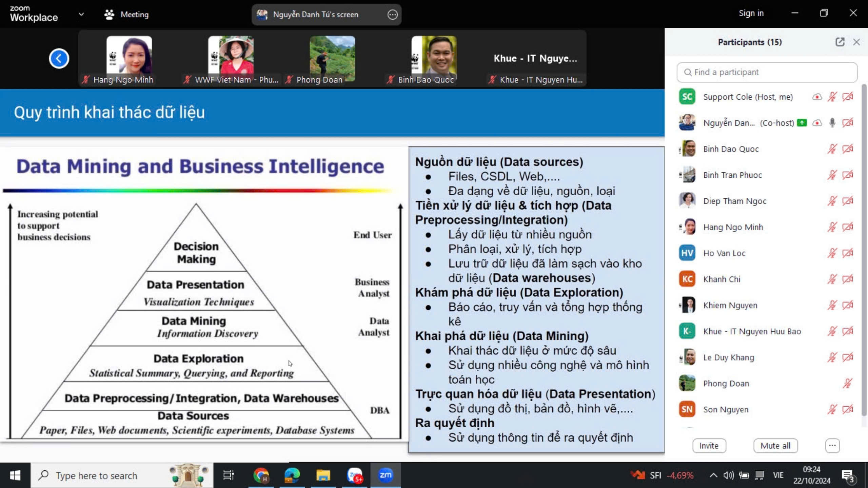Viewport: 868px width, 488px height.
Task: Open more participant options ellipsis
Action: [832, 446]
